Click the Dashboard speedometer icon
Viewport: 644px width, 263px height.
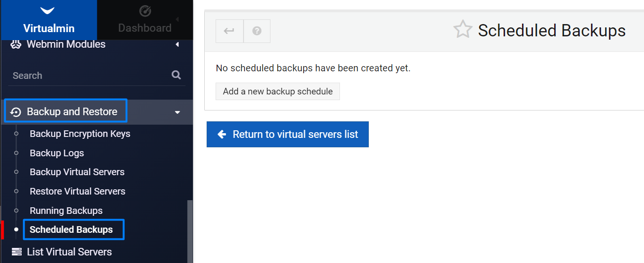(x=145, y=10)
